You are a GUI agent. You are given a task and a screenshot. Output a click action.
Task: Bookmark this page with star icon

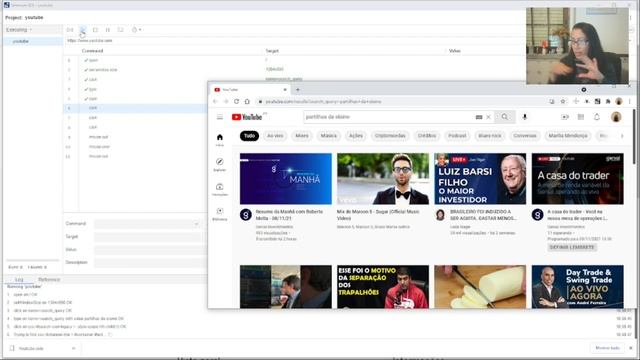563,102
